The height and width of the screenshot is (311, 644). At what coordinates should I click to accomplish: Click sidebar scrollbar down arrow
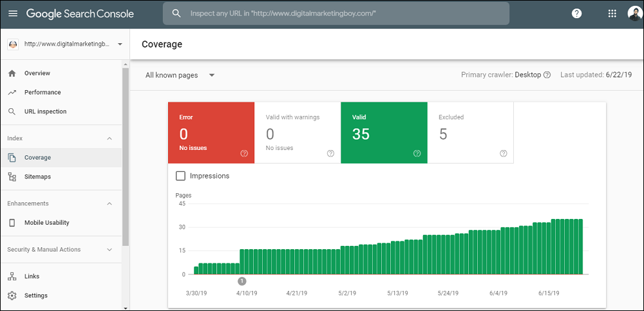point(126,308)
